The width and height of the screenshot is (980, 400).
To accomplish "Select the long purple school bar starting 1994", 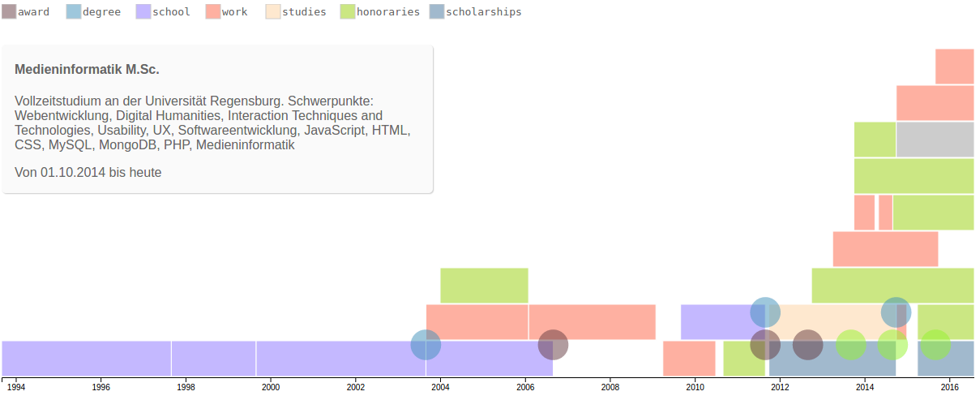I will (86, 359).
